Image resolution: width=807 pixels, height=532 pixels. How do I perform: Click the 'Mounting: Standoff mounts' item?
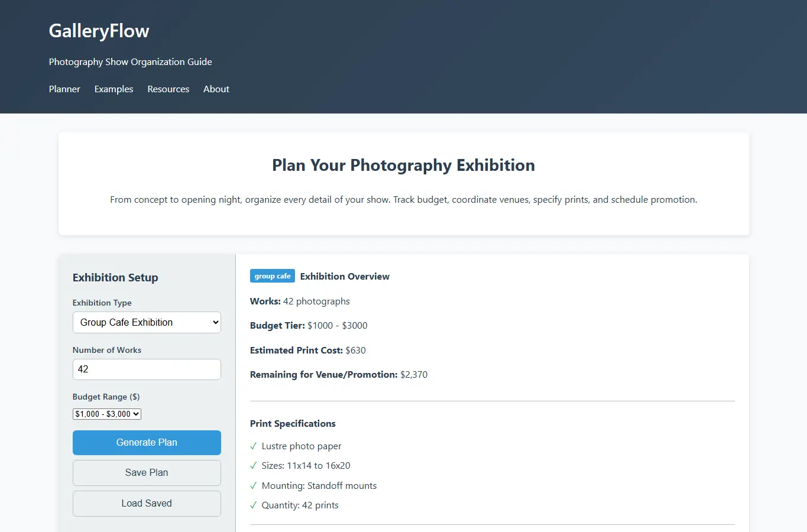click(319, 486)
